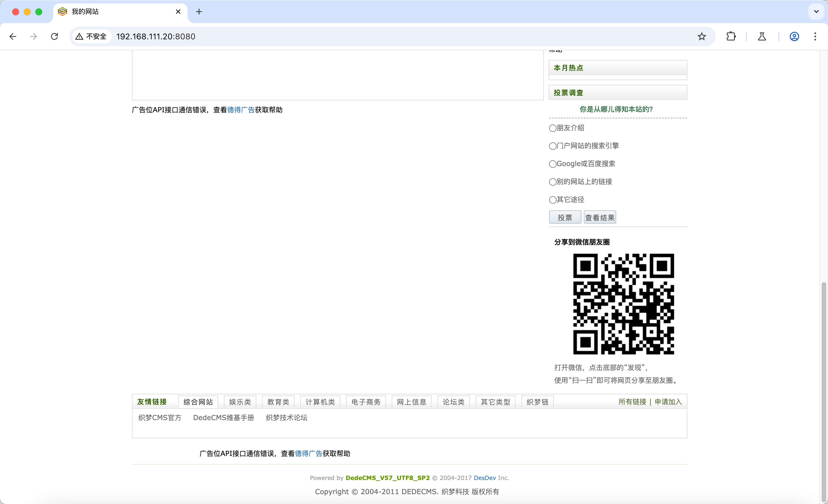
Task: Select Google或百度搜索 radio option
Action: pos(553,164)
